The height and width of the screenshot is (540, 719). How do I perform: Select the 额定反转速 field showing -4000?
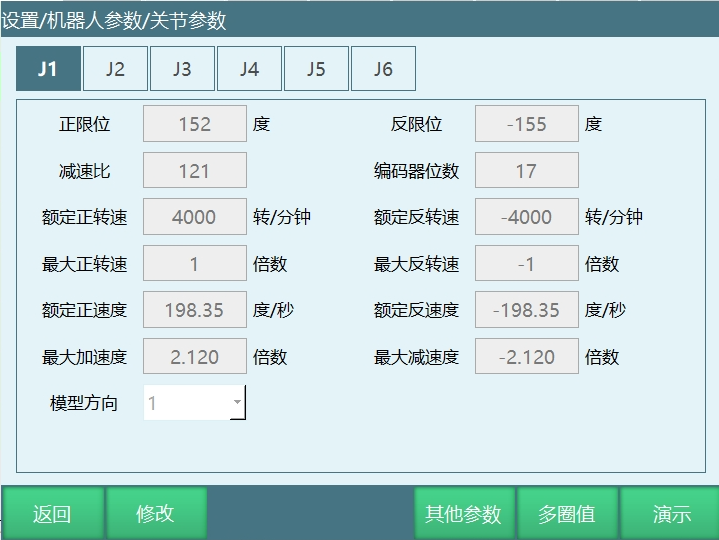point(526,217)
